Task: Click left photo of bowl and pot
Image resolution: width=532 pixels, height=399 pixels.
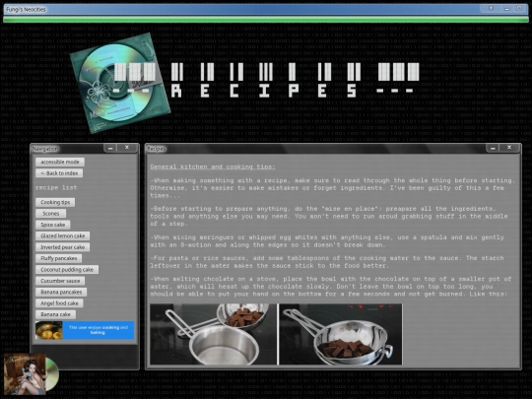Action: coord(214,334)
